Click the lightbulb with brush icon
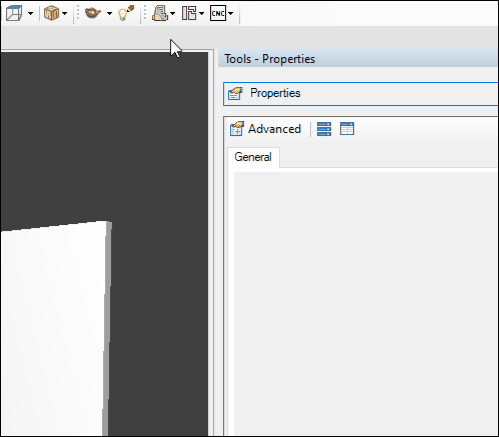499x437 pixels. click(x=126, y=13)
